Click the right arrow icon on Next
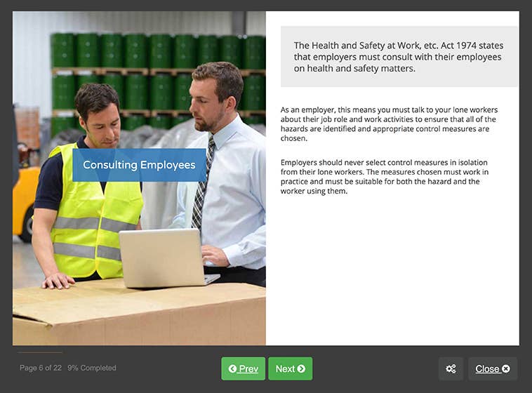The width and height of the screenshot is (532, 393). pos(301,369)
